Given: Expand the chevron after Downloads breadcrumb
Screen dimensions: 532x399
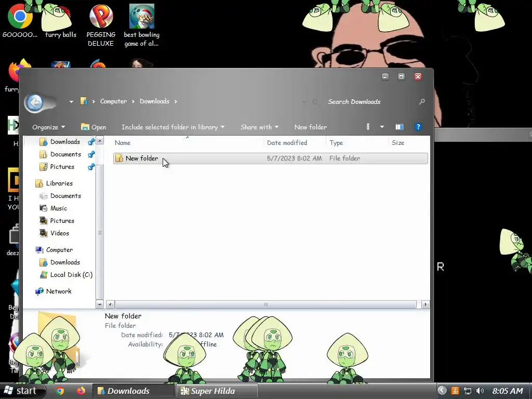Looking at the screenshot, I should point(176,101).
